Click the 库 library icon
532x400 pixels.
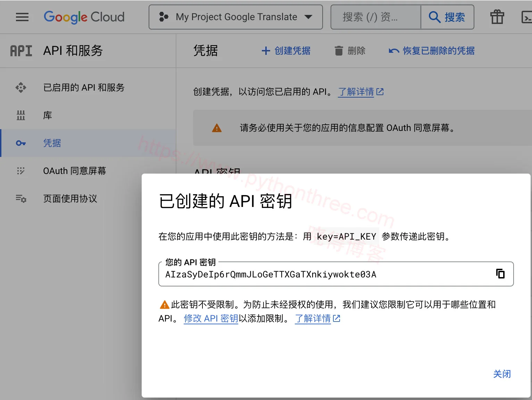pyautogui.click(x=20, y=115)
